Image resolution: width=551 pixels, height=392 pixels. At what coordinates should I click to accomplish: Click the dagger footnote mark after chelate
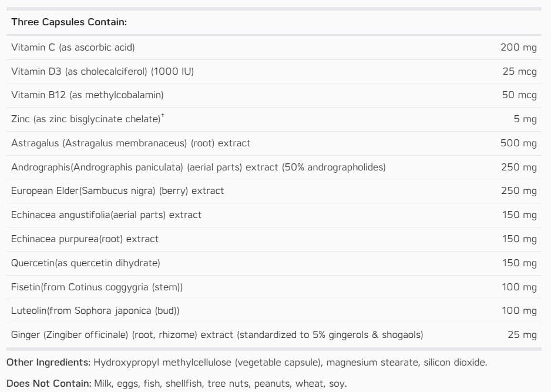click(x=163, y=116)
